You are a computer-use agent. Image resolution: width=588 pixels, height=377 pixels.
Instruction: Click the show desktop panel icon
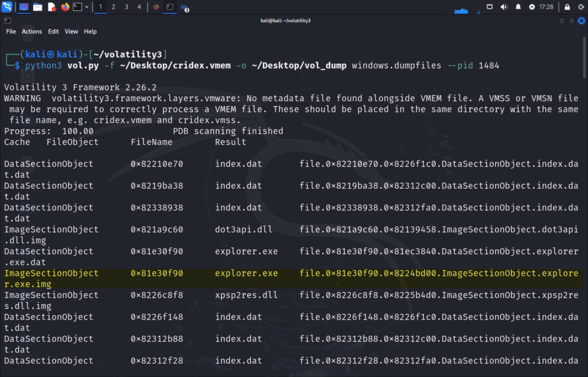coord(24,7)
